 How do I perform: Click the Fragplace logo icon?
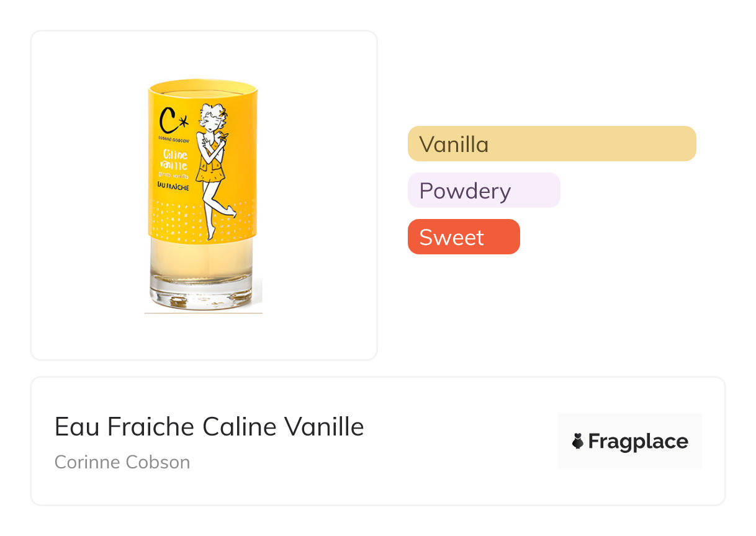tap(578, 441)
